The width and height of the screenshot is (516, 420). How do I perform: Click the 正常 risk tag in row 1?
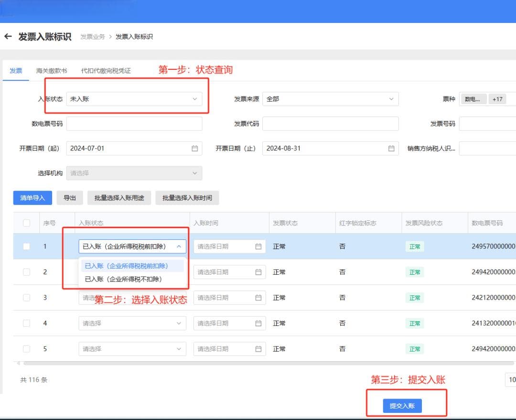[x=415, y=247]
